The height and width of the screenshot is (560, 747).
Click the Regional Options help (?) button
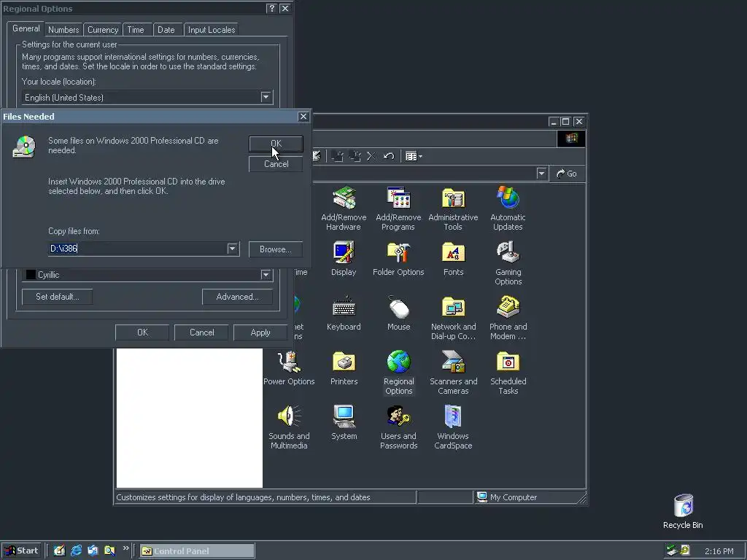[271, 8]
